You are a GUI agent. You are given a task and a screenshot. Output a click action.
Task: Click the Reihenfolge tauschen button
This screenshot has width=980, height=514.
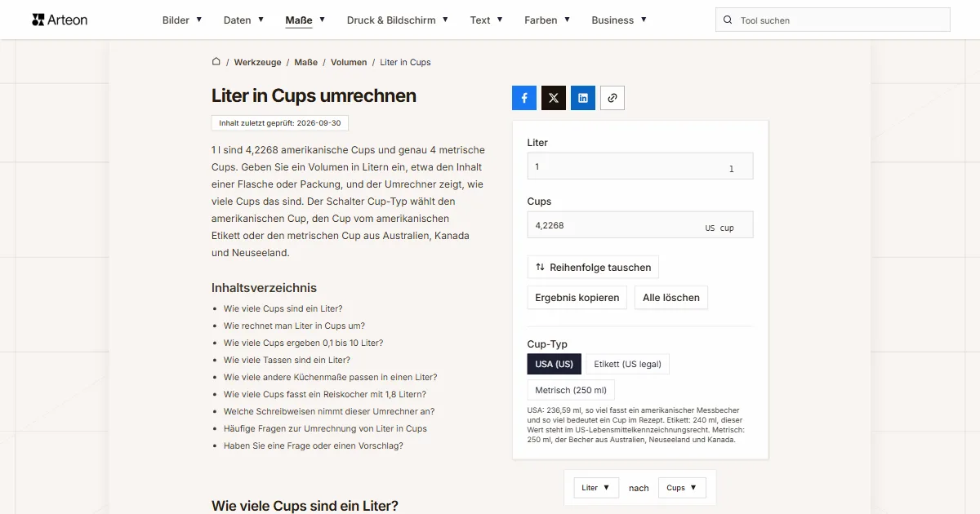[x=593, y=267]
